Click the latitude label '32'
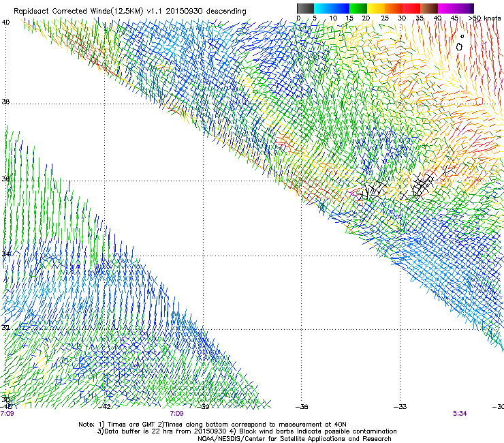This screenshot has height=443, width=504. pos(5,328)
